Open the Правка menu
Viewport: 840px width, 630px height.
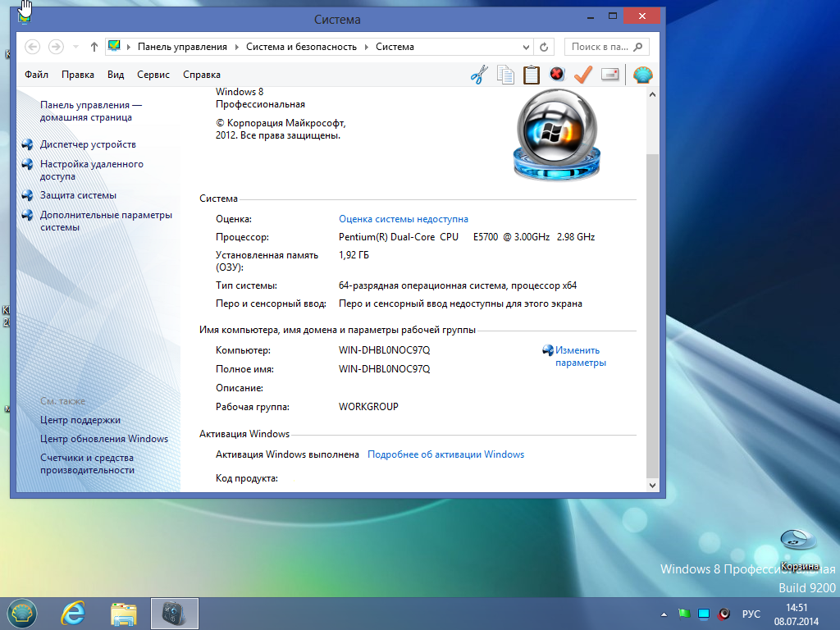coord(78,75)
